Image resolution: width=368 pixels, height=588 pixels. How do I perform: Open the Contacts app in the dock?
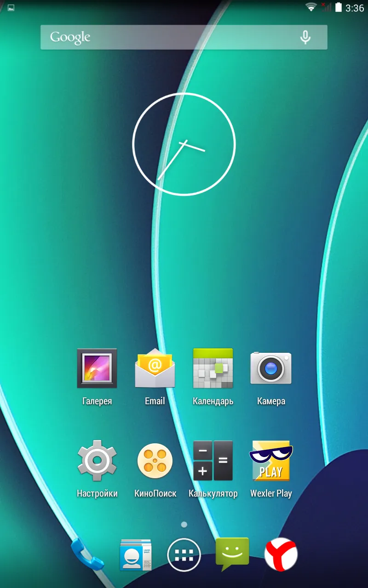[136, 555]
